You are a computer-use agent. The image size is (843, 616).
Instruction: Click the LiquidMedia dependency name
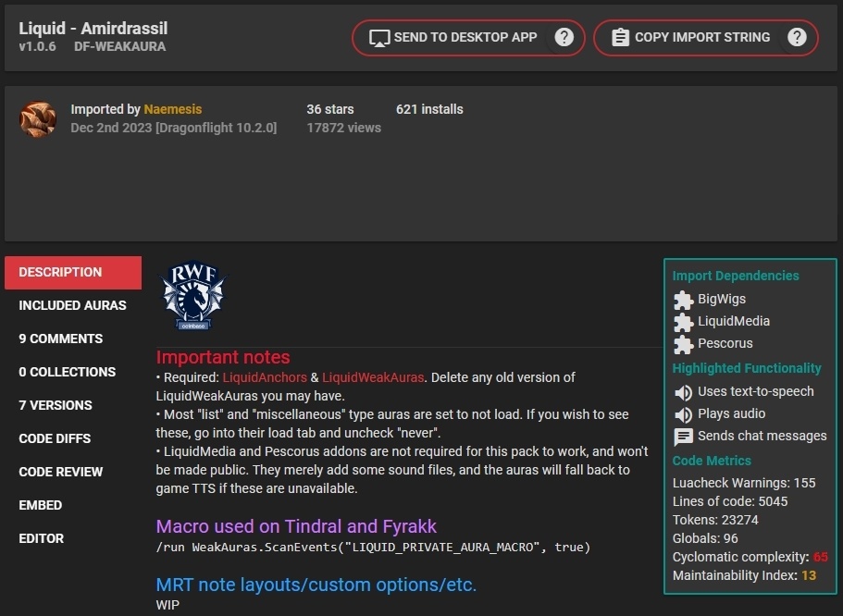pyautogui.click(x=734, y=321)
